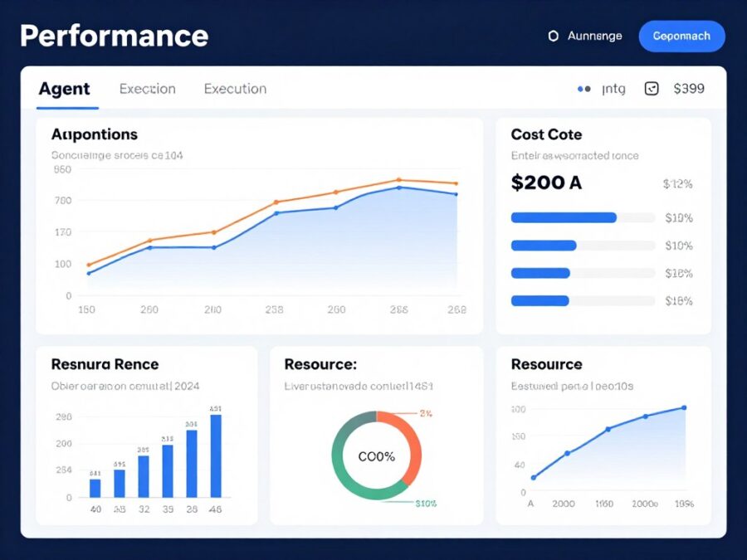Open the clock icon next to $399

pos(651,88)
